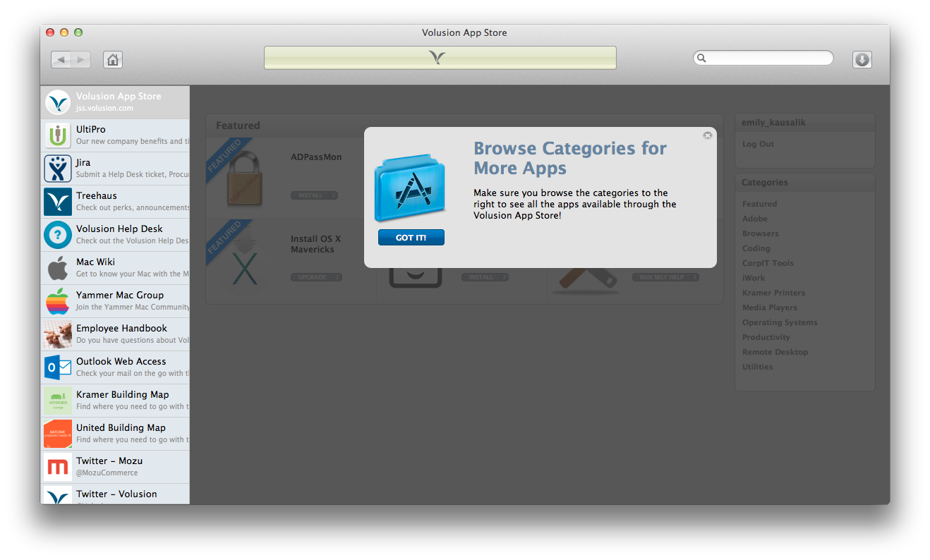Open the Home page via house icon

tap(113, 60)
